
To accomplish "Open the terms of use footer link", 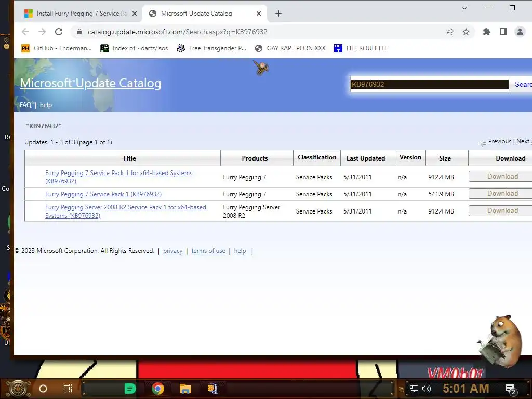I will click(208, 251).
